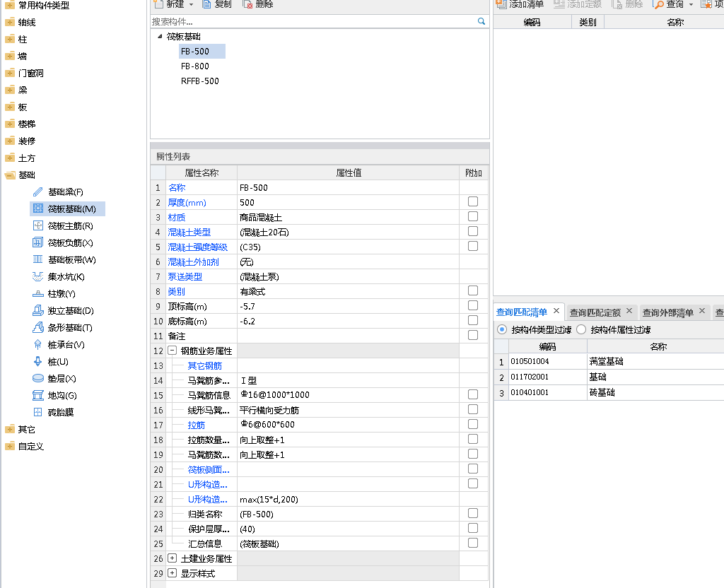The height and width of the screenshot is (588, 724).
Task: Open the 其它钢筋 property link
Action: [x=204, y=366]
